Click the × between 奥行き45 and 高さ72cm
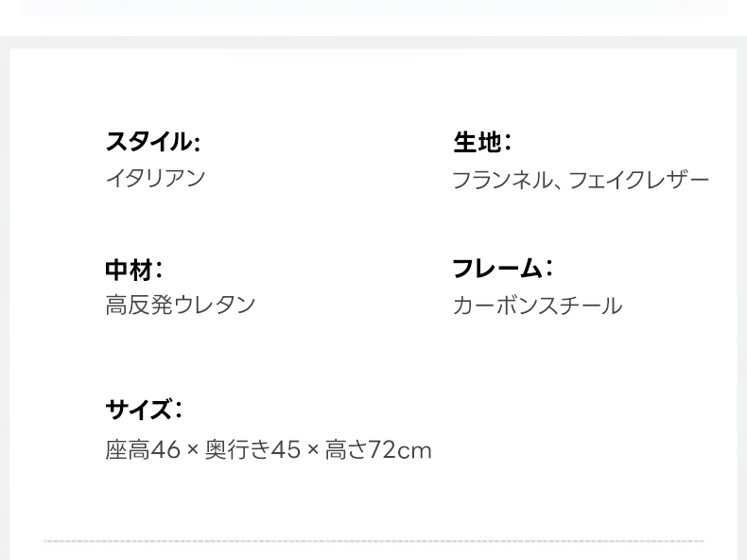The height and width of the screenshot is (560, 747). (x=313, y=450)
